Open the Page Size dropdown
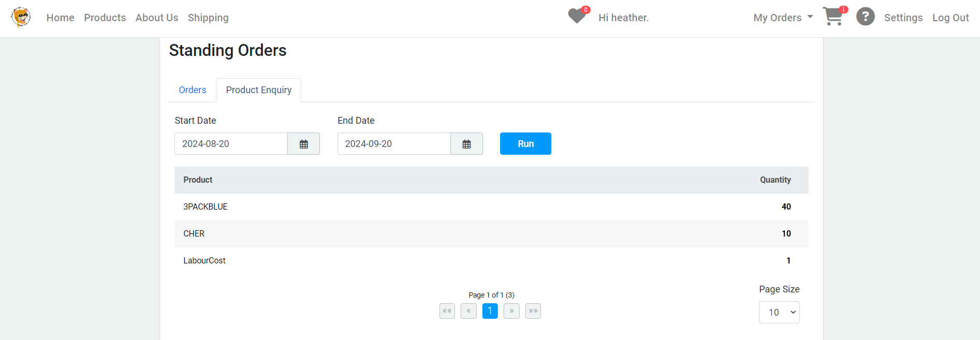980x340 pixels. click(779, 313)
